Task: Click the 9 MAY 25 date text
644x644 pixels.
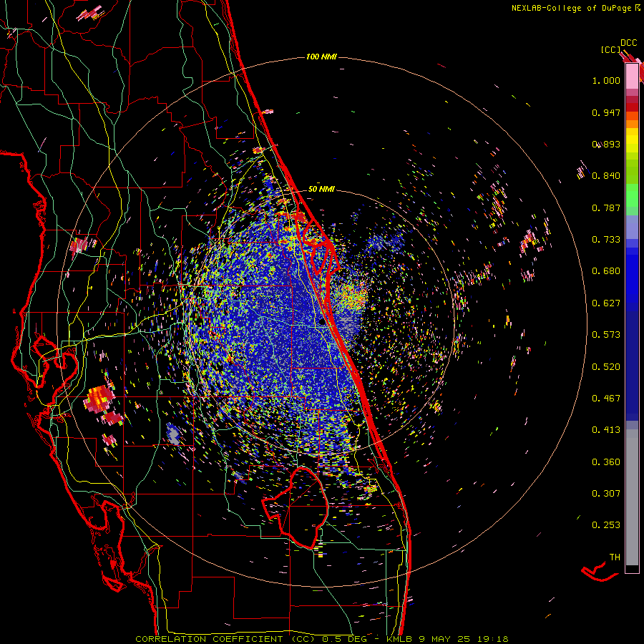Action: [445, 639]
